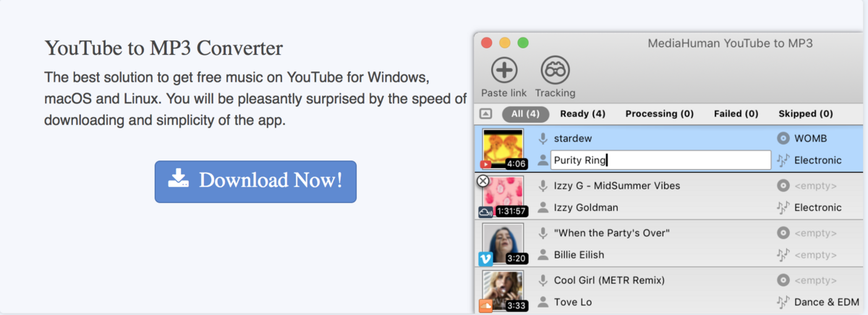Show the Failed (0) tab

(x=736, y=114)
